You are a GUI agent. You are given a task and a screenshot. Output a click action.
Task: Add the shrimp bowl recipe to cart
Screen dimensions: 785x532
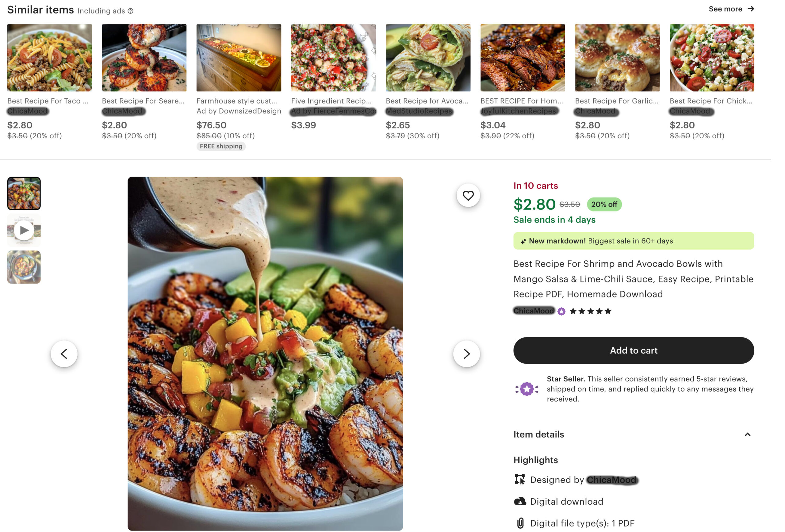pyautogui.click(x=633, y=350)
